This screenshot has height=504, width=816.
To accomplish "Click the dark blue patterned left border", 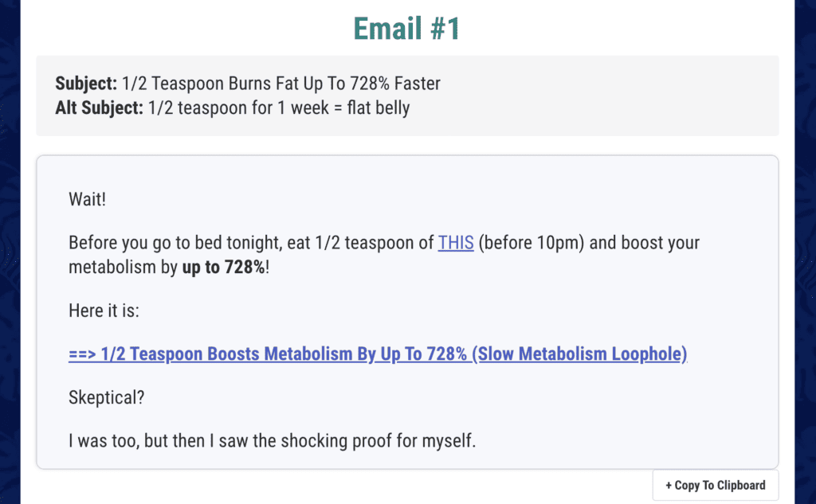I will tap(10, 252).
